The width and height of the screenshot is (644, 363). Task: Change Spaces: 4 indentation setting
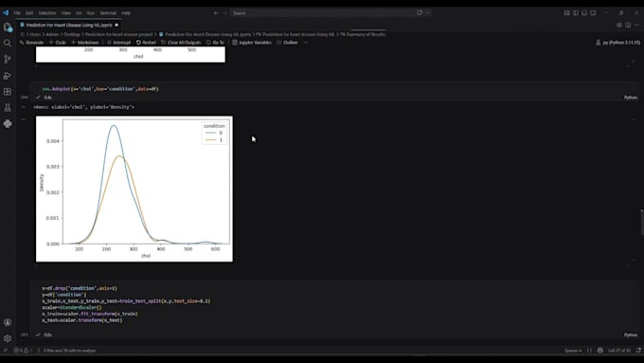pos(573,351)
